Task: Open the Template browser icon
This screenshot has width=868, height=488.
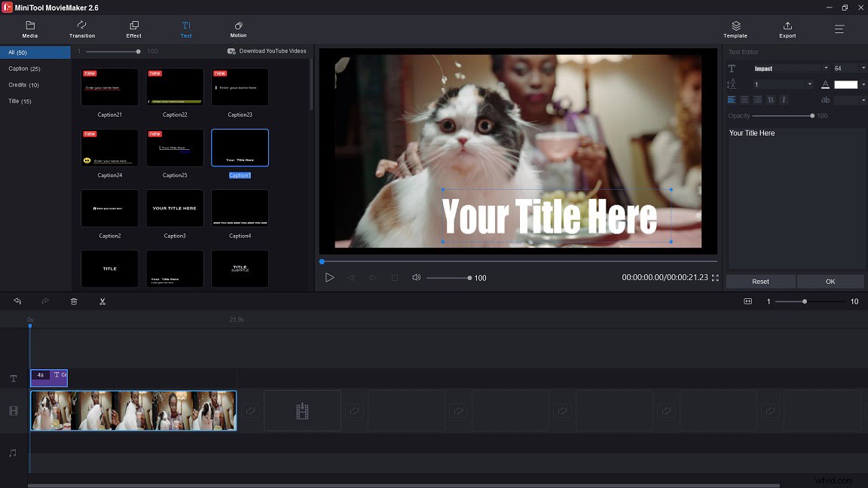Action: [735, 29]
